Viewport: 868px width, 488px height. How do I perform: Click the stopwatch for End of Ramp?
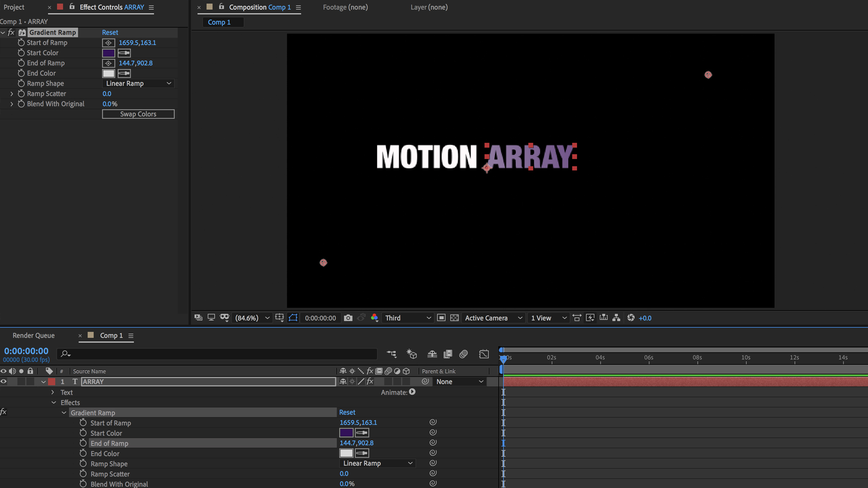click(21, 63)
